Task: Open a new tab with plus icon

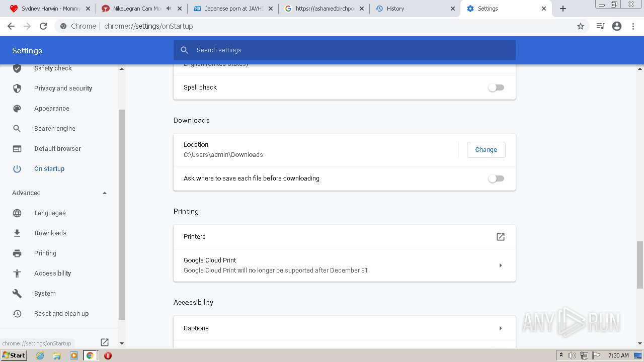Action: [563, 9]
